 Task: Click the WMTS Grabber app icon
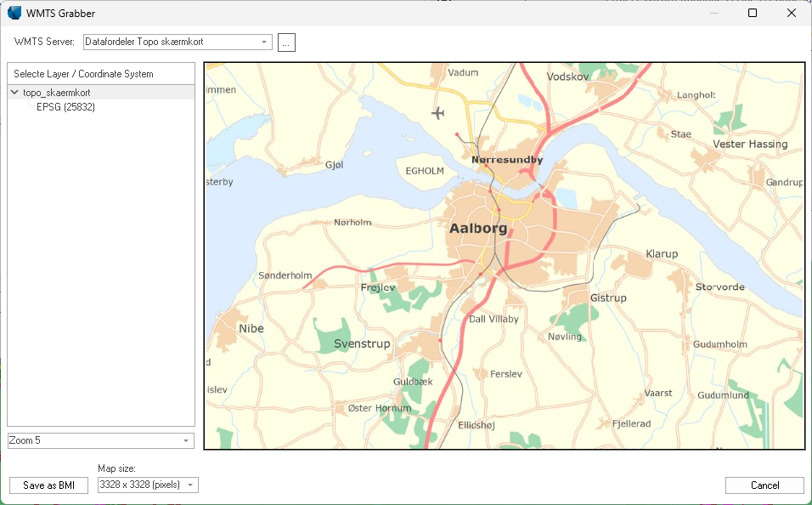(14, 13)
